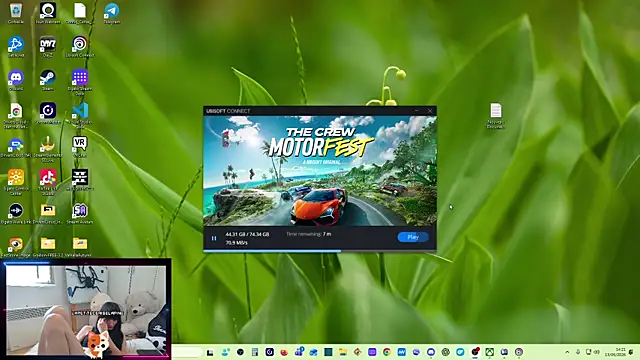
Task: Click the download progress bar
Action: coord(320,251)
